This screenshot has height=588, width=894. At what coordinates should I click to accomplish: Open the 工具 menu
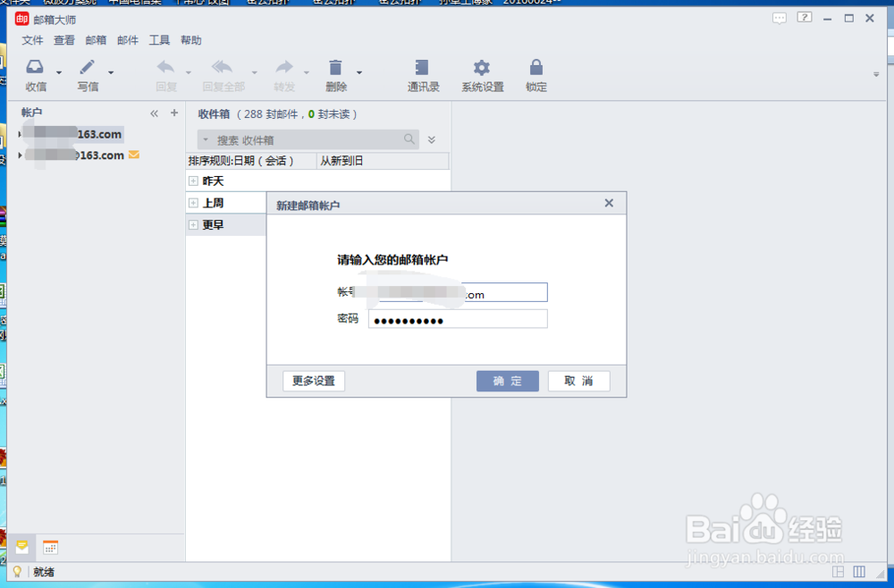point(159,39)
